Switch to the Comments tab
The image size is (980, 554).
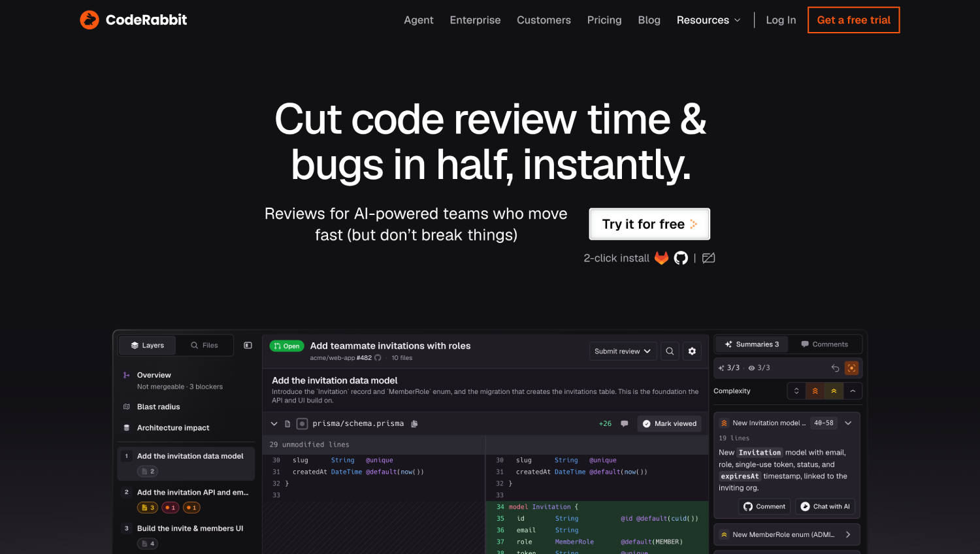pyautogui.click(x=825, y=344)
